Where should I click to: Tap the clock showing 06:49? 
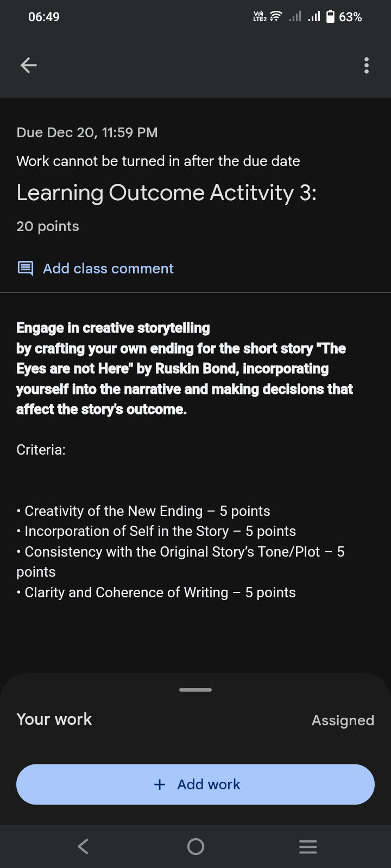tap(43, 16)
